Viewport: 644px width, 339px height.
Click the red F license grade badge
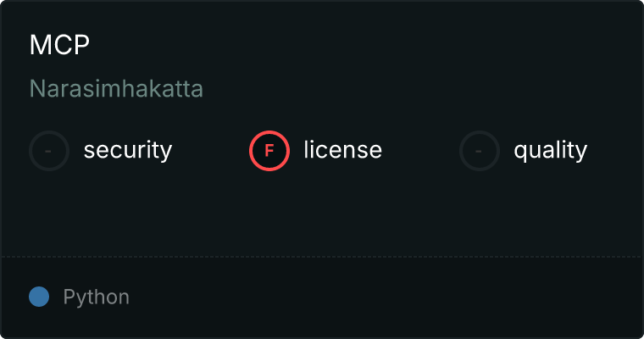(x=269, y=151)
